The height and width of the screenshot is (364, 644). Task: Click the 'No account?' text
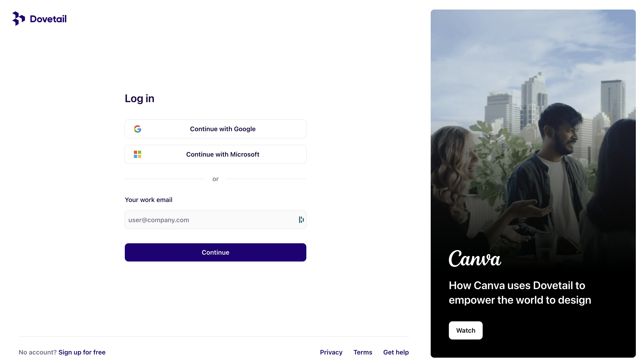pyautogui.click(x=38, y=352)
